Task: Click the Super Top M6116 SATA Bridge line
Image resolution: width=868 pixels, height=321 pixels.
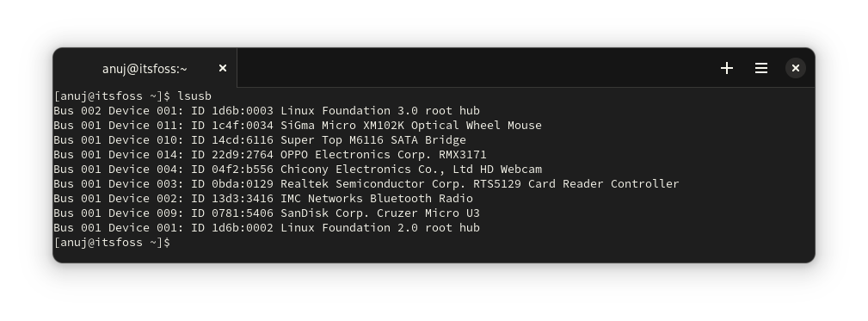Action: 260,139
